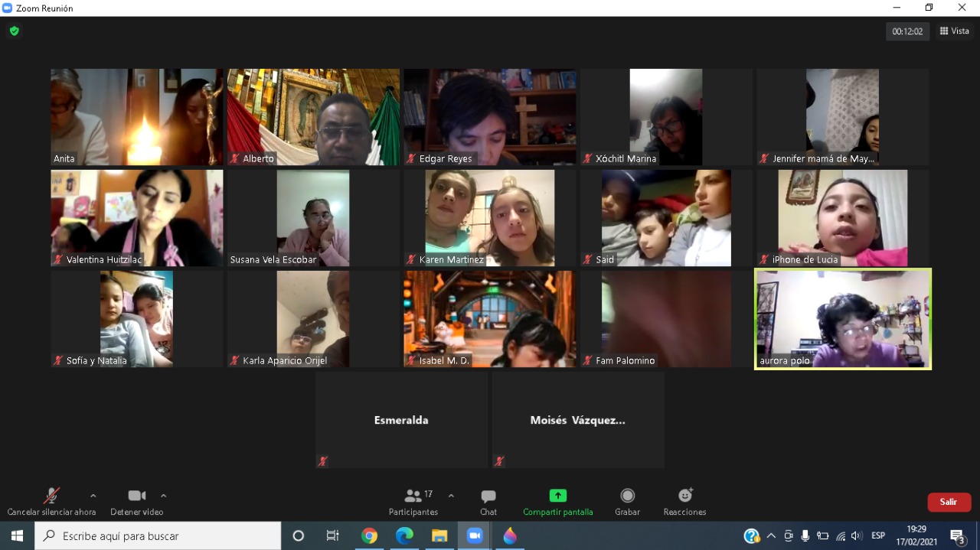This screenshot has height=550, width=980.
Task: Click the Compartir pantalla share icon
Action: (x=558, y=496)
